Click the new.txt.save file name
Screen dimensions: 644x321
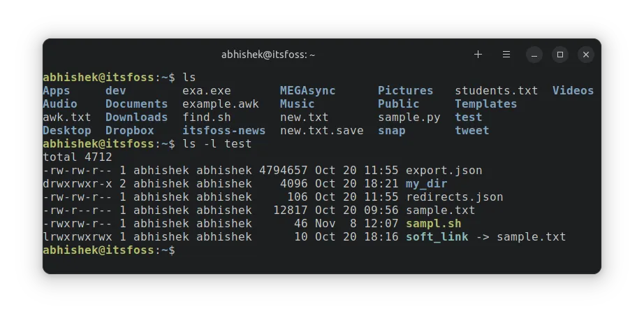(x=321, y=131)
